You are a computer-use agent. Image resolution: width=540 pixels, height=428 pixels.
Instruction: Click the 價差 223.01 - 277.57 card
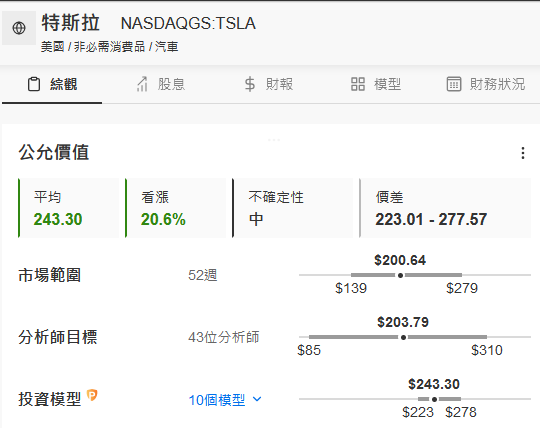[x=445, y=208]
